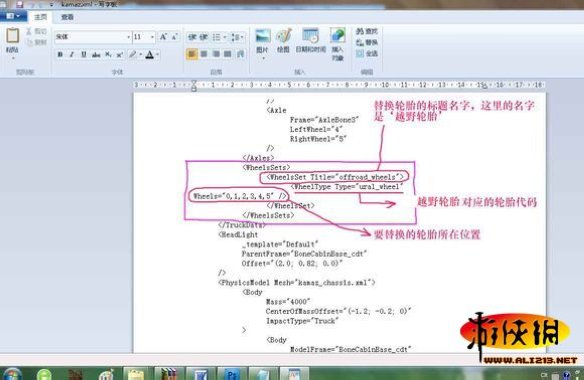This screenshot has height=380, width=584.
Task: Click the font color letter A swatch
Action: click(150, 55)
